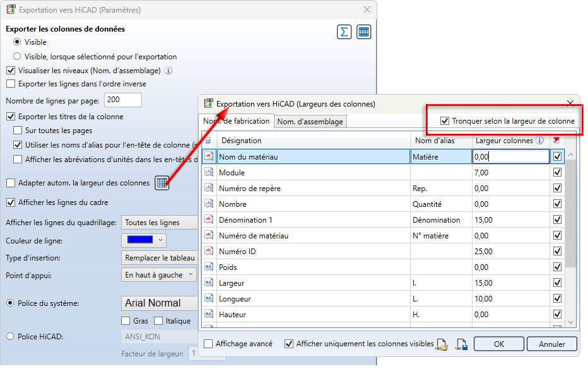Click the save settings icon near OK
This screenshot has width=588, height=374.
pyautogui.click(x=462, y=344)
